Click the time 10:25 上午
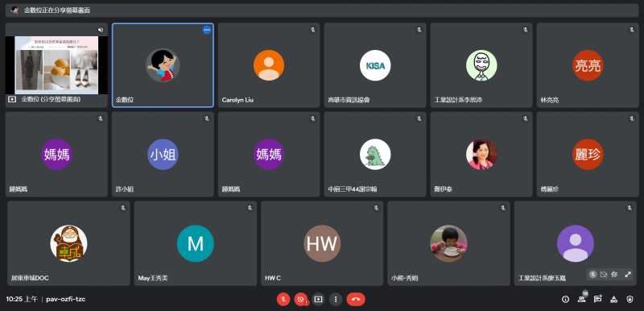Screen dimensions: 644x311 tap(23, 299)
